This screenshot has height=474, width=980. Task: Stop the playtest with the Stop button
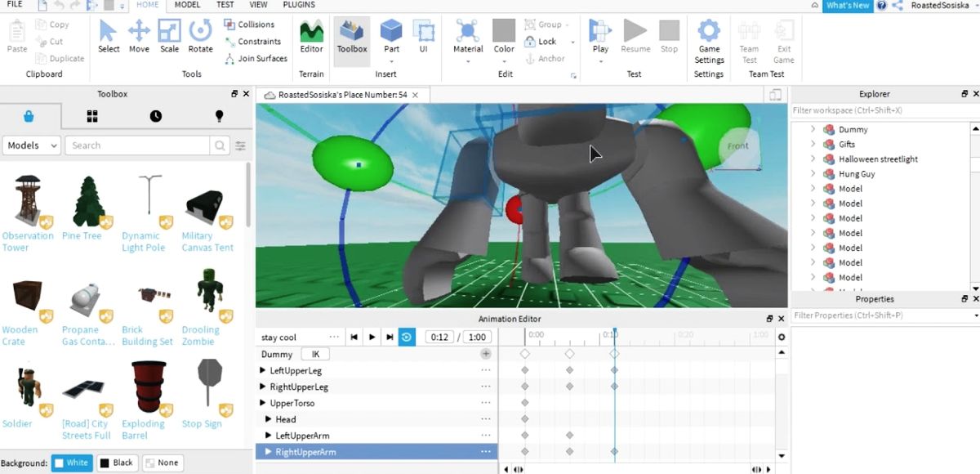669,37
